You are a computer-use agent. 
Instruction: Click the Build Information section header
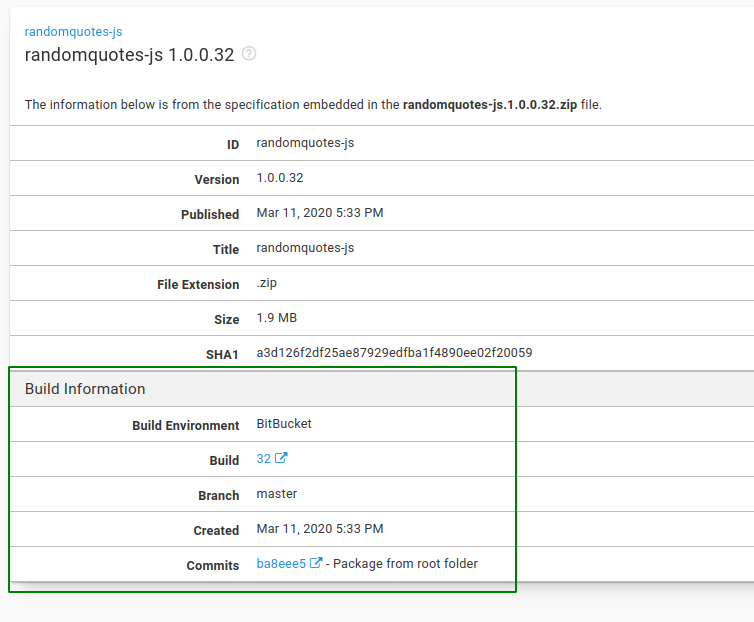click(85, 389)
